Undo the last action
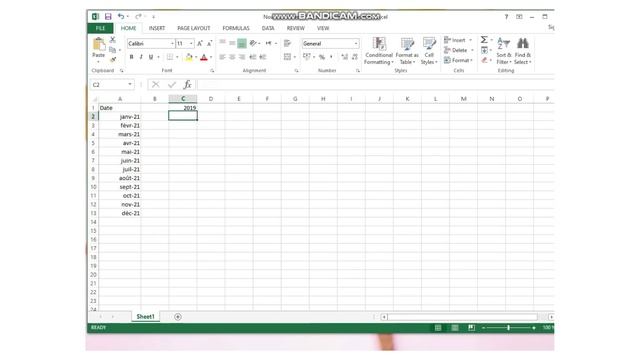Screen dimensions: 640x360 [x=121, y=16]
